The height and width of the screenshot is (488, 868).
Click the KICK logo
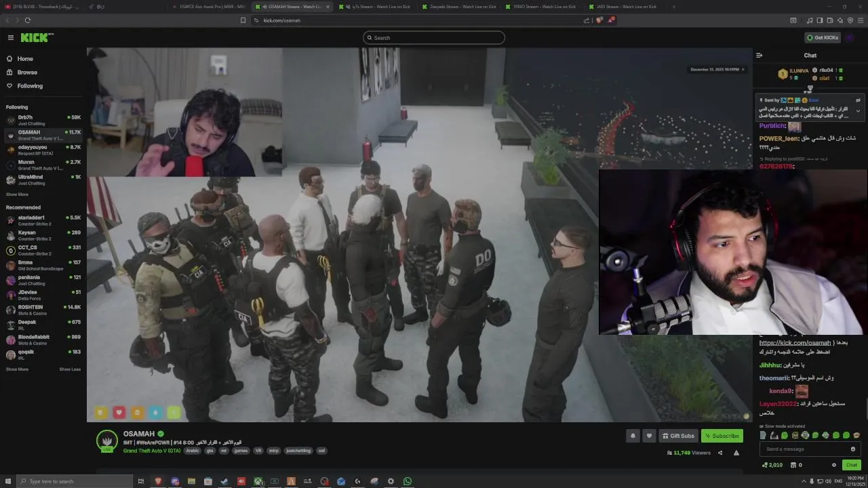click(x=37, y=38)
